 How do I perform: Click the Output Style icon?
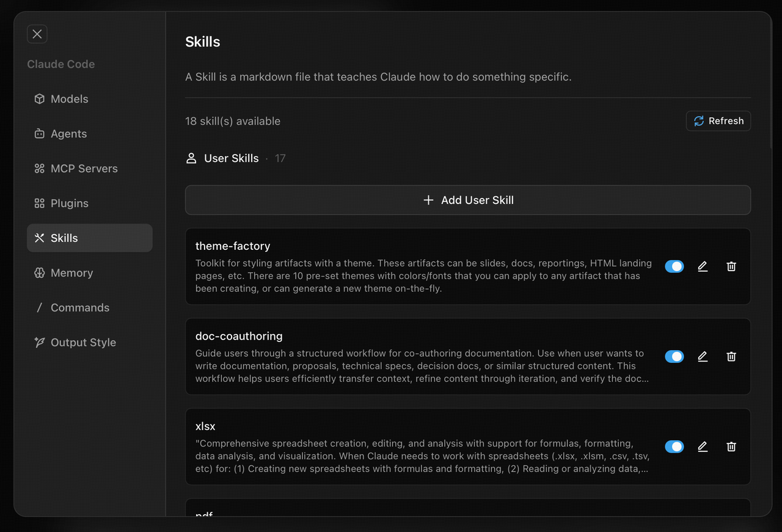[x=39, y=342]
